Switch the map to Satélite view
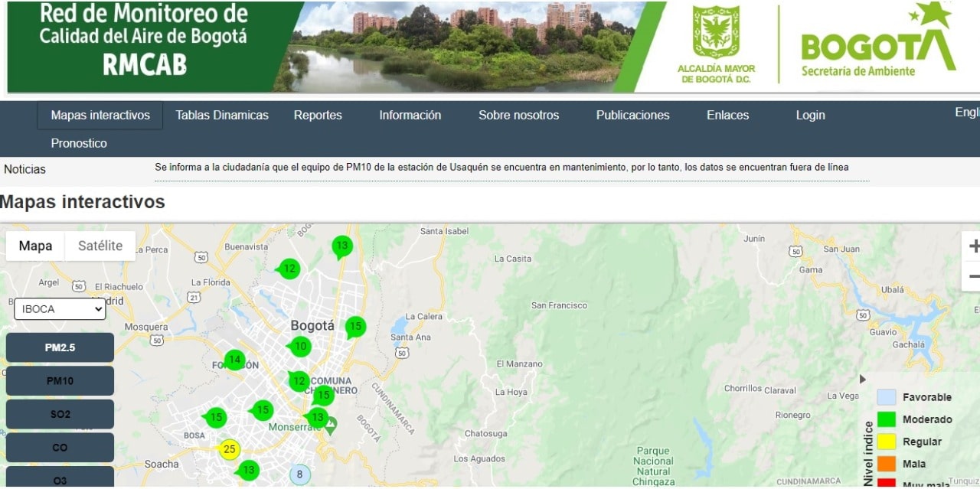This screenshot has width=980, height=489. point(100,246)
